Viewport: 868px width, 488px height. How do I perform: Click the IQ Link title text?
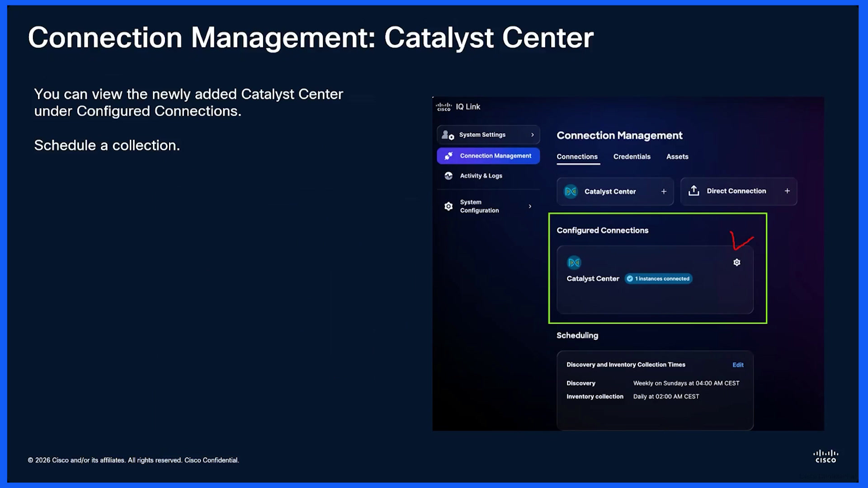(x=468, y=107)
